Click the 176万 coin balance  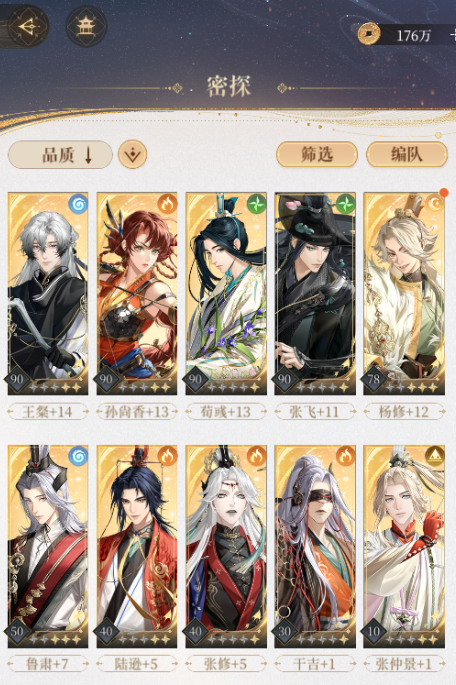pyautogui.click(x=413, y=35)
